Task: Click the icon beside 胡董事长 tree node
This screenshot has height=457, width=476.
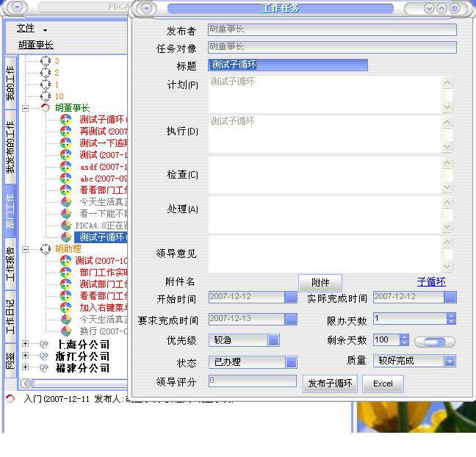Action: pos(46,108)
